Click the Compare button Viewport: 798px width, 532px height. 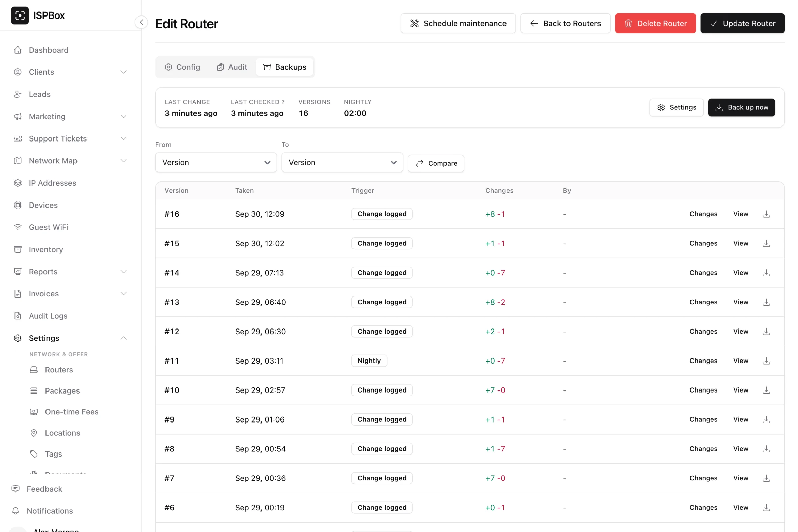(436, 163)
